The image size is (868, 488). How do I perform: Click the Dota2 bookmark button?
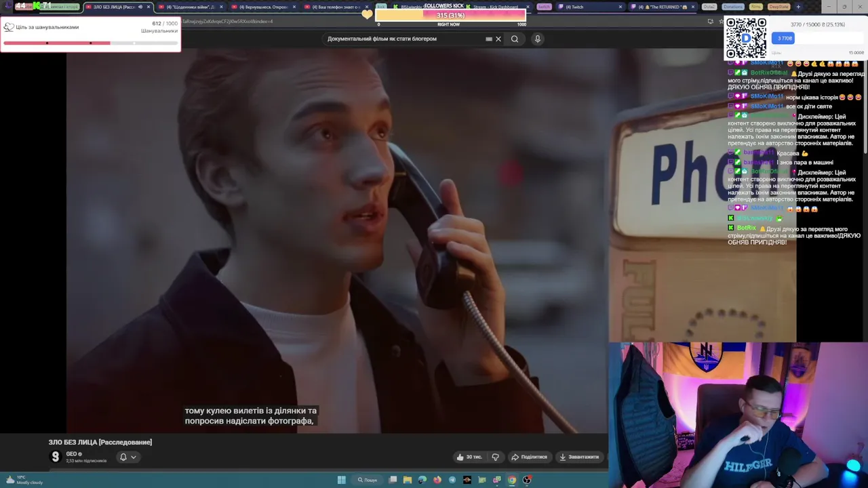click(x=709, y=7)
